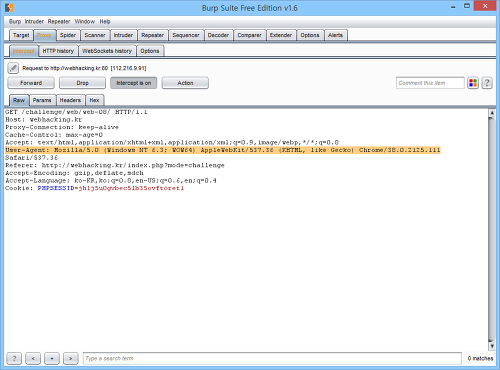Open the Burp menu
The width and height of the screenshot is (500, 370).
[15, 21]
